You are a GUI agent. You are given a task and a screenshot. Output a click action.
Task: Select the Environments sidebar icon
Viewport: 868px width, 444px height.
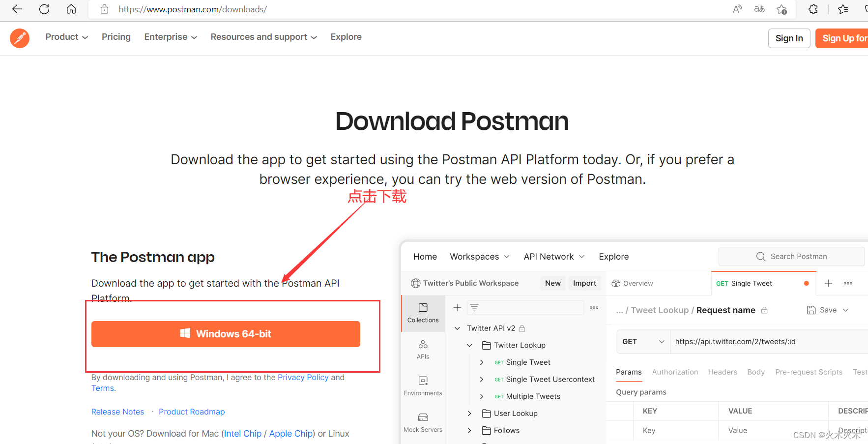(x=423, y=385)
